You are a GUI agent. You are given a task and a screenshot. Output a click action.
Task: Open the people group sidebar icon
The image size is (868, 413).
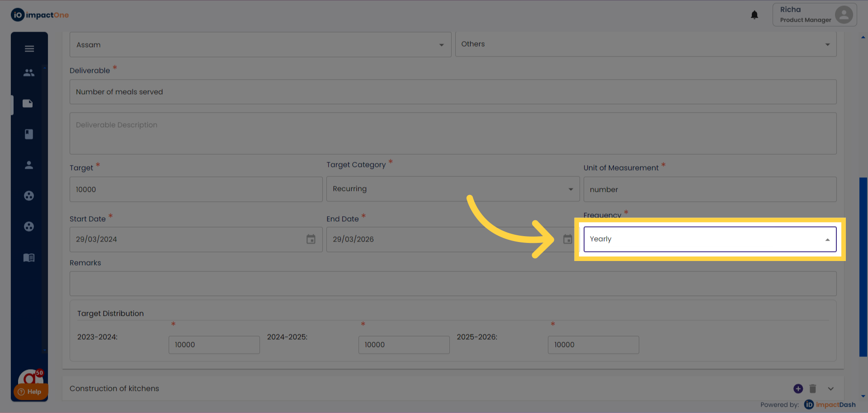pos(29,72)
